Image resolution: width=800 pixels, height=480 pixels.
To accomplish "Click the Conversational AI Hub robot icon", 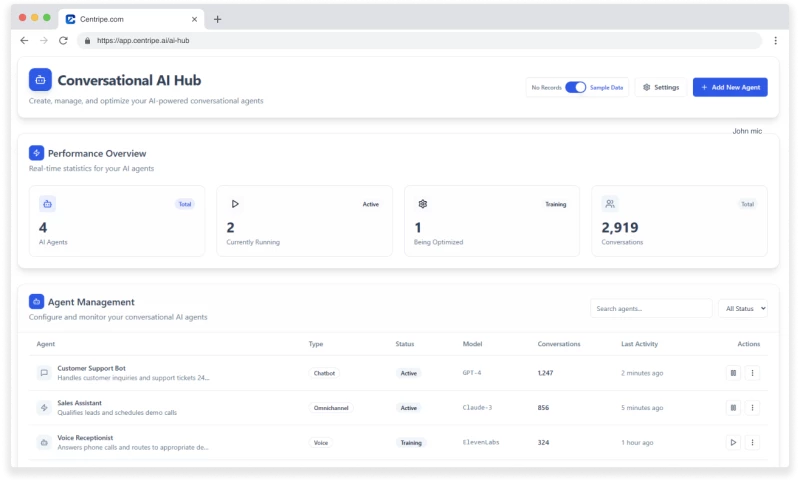I will pyautogui.click(x=40, y=80).
